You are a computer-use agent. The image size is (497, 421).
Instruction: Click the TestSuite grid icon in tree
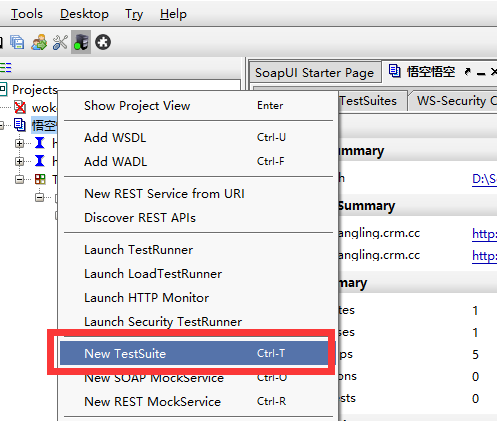click(x=40, y=179)
